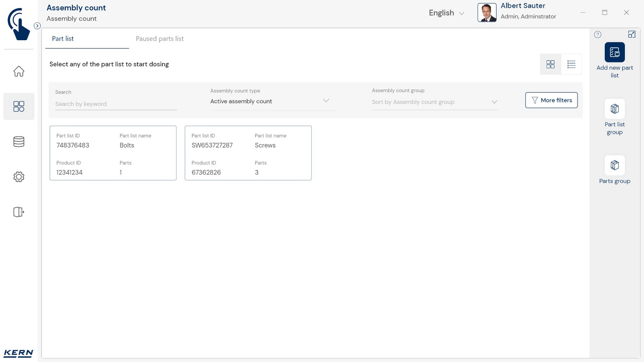Select the Part list tab
This screenshot has width=644, height=362.
coord(63,39)
